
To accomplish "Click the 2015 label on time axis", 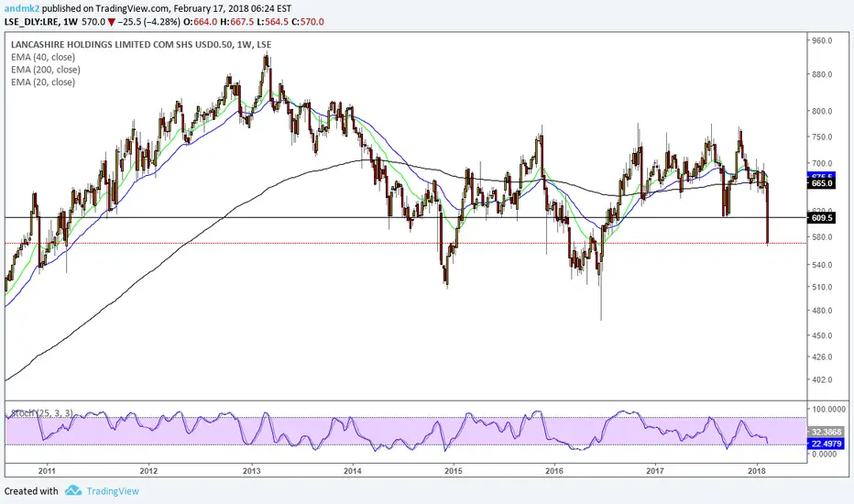I will 454,471.
